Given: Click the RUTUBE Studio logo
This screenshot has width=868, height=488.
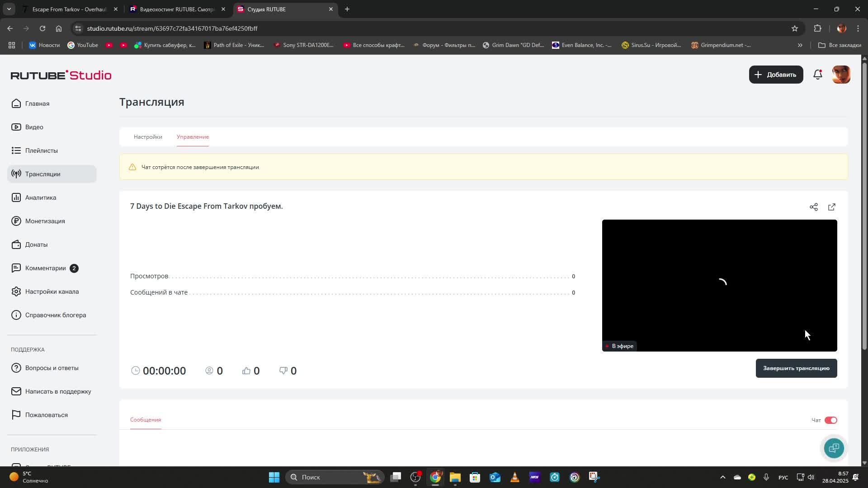Looking at the screenshot, I should 61,75.
